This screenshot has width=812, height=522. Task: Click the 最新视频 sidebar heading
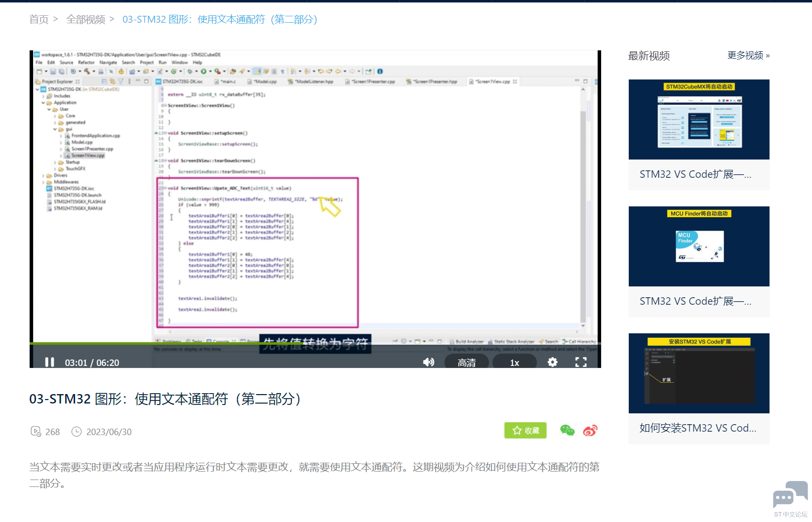point(649,56)
